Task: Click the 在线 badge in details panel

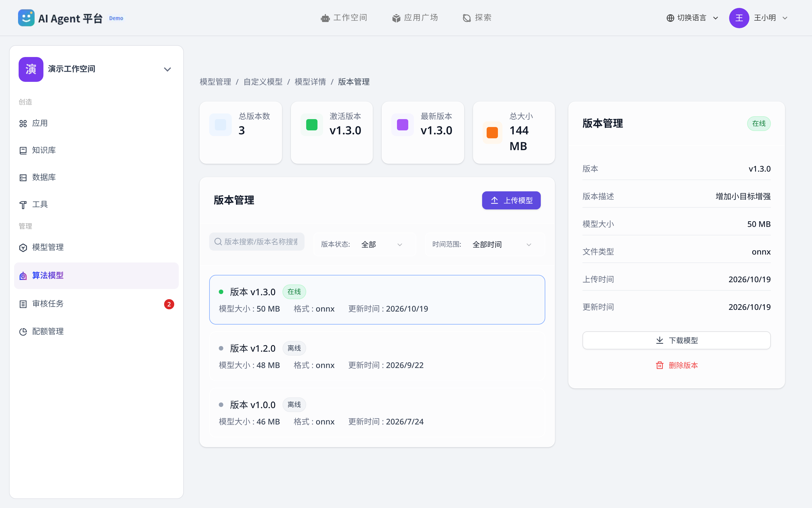Action: coord(759,124)
